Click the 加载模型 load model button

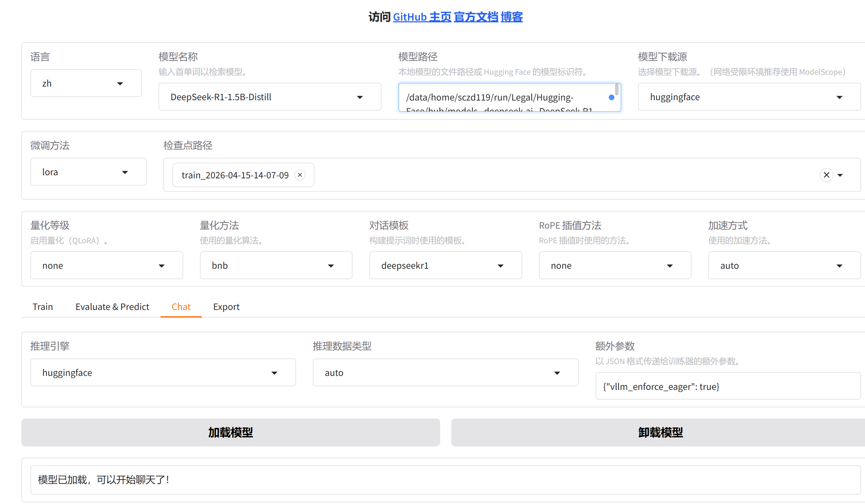tap(230, 432)
